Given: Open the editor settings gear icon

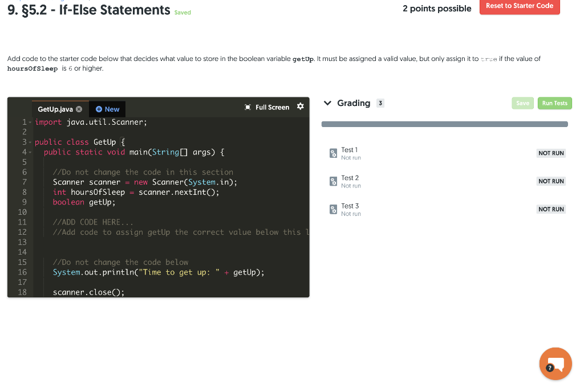Looking at the screenshot, I should point(300,107).
